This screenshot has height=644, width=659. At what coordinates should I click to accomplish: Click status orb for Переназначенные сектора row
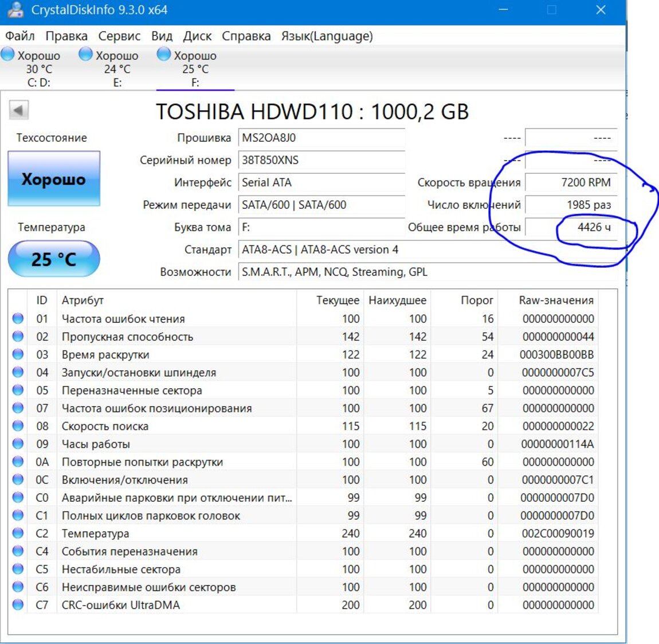click(18, 391)
